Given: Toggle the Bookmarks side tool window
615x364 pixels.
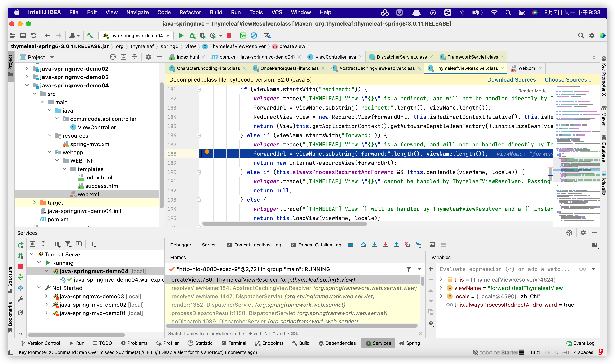Looking at the screenshot, I should pyautogui.click(x=10, y=317).
